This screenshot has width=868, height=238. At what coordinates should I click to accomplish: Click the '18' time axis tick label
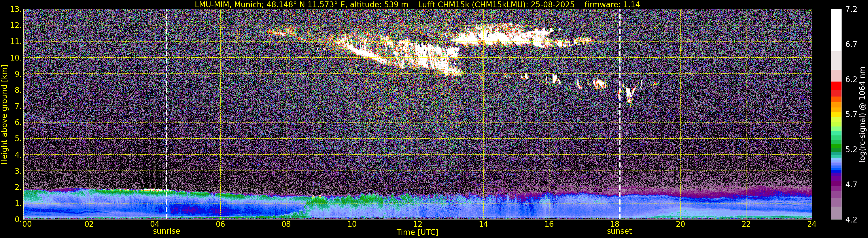614,224
